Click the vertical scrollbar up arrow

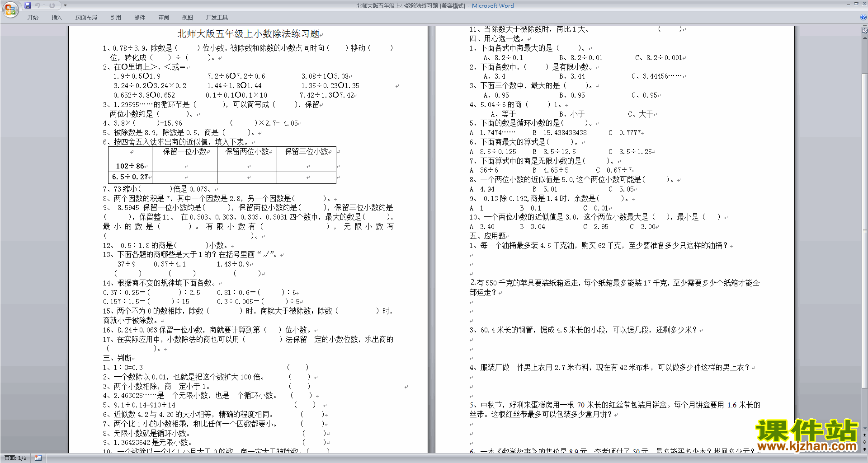[864, 38]
